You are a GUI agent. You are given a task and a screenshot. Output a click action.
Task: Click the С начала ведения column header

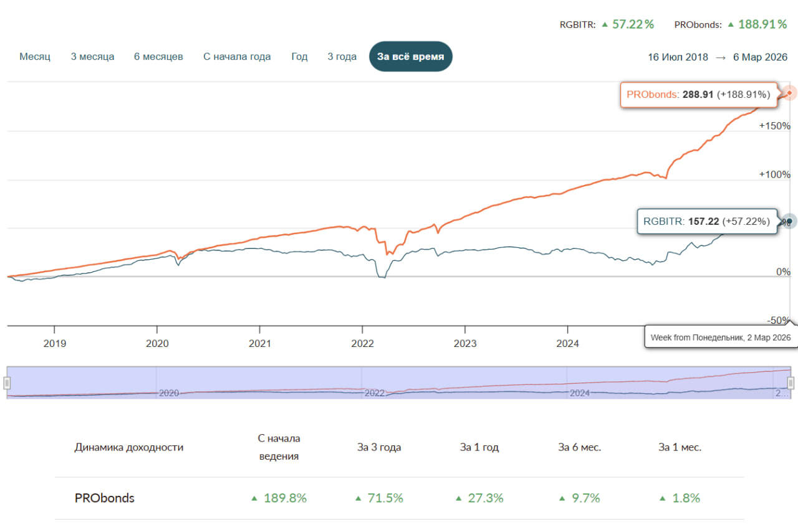pyautogui.click(x=279, y=447)
